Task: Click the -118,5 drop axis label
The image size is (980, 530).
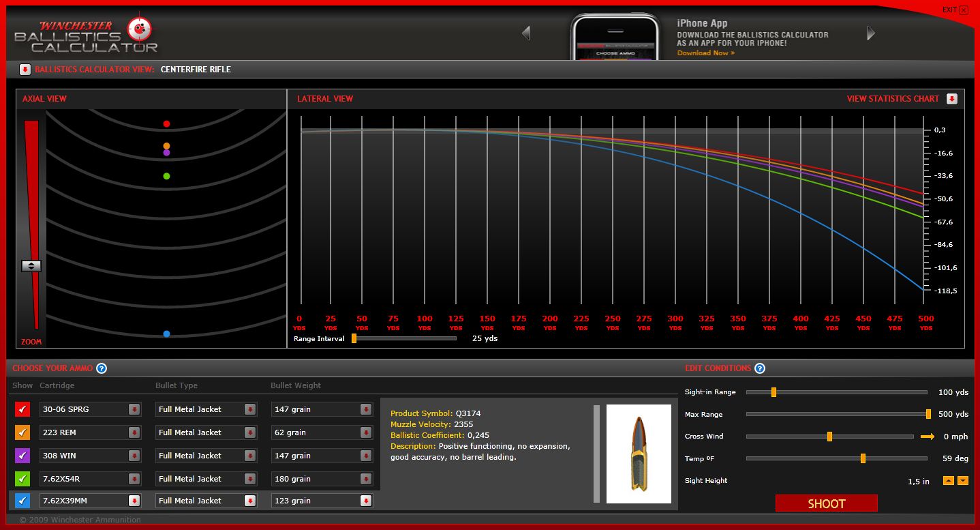Action: coord(945,291)
